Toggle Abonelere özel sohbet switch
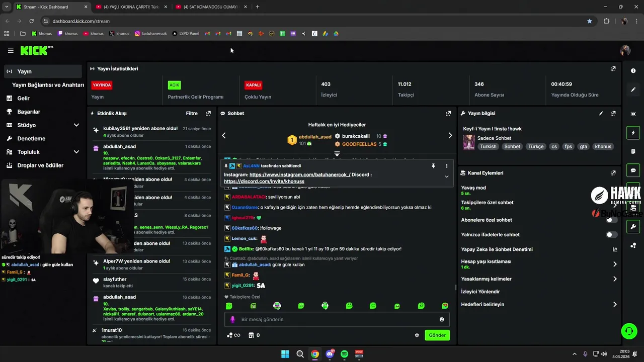The height and width of the screenshot is (362, 644). 612,220
